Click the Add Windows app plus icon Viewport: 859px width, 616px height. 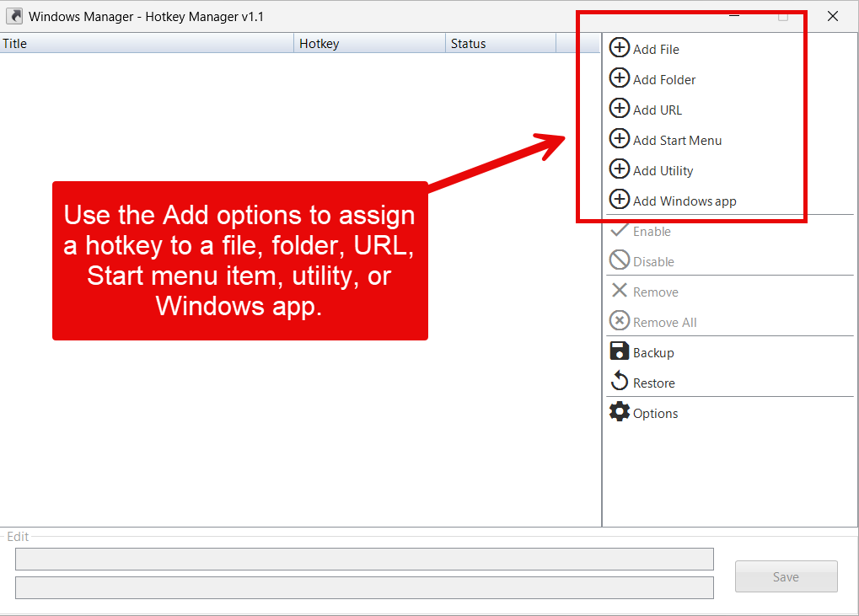[x=619, y=199]
